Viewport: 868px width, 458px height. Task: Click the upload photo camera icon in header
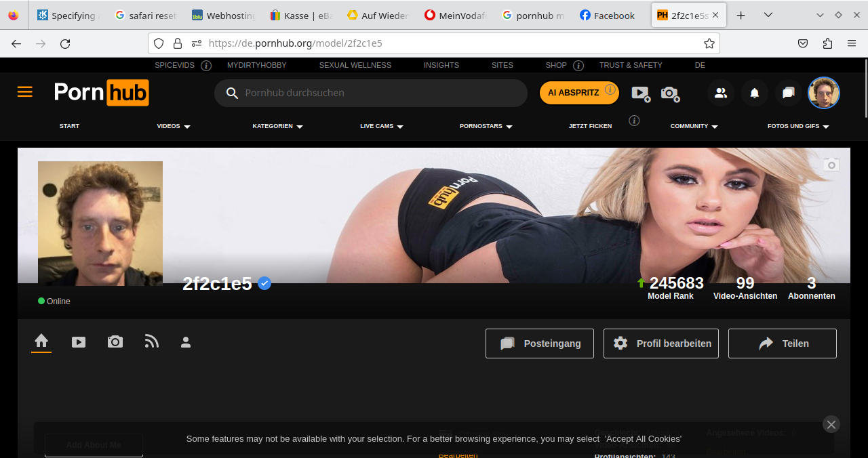pos(669,93)
